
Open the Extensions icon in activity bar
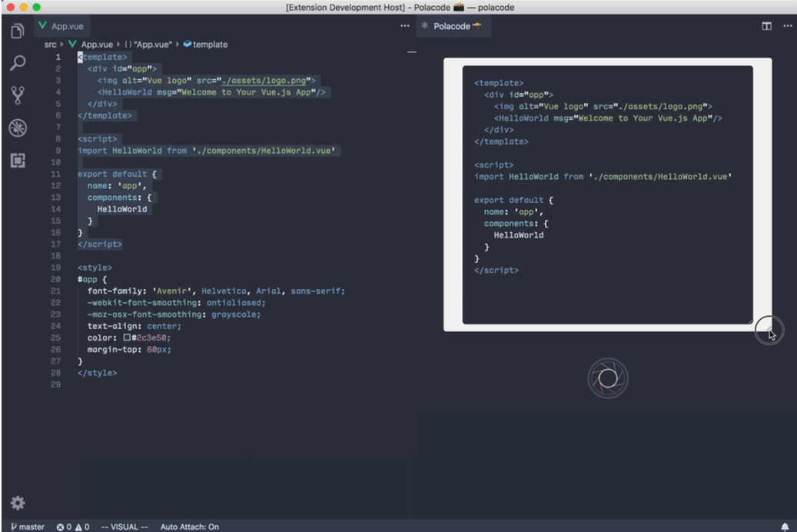coord(16,160)
